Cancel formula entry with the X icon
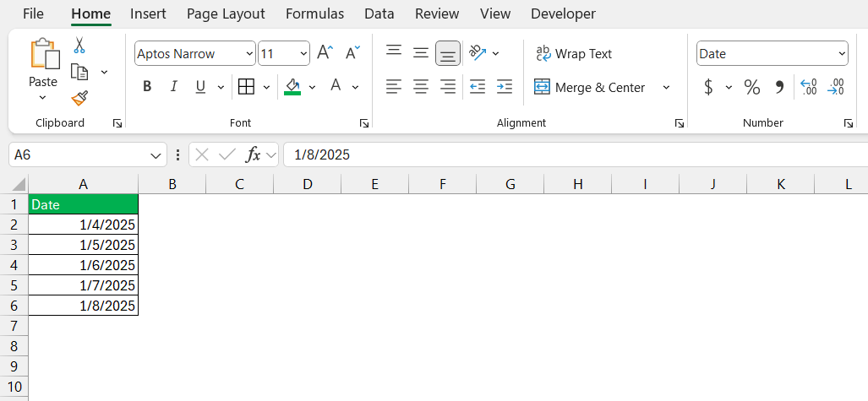 point(202,154)
